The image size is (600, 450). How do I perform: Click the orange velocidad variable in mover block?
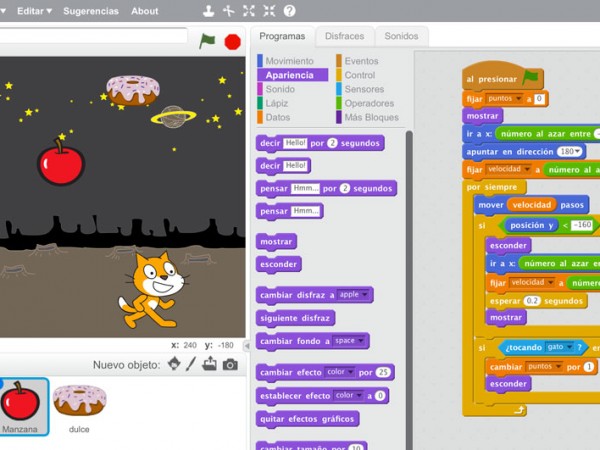[x=532, y=205]
